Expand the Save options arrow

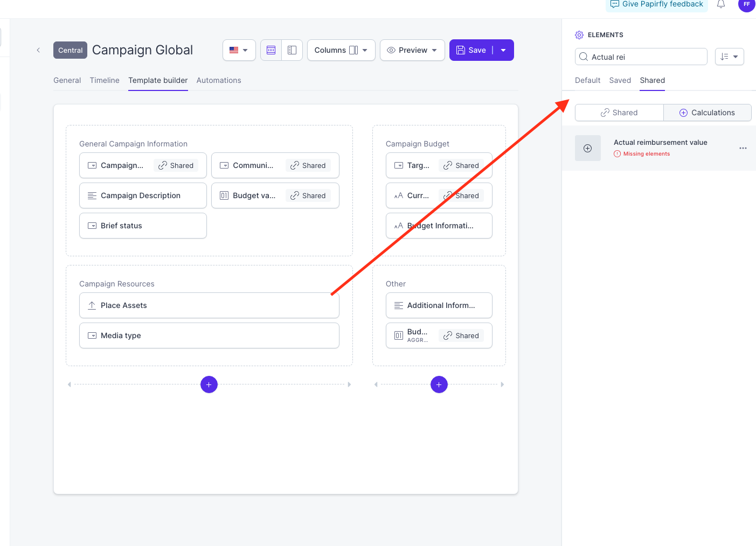click(x=503, y=50)
